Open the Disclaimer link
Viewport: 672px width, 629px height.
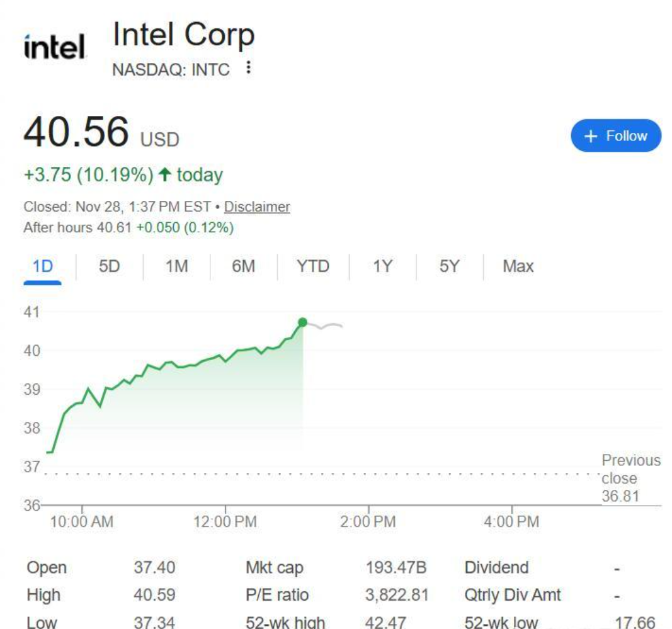[x=257, y=207]
